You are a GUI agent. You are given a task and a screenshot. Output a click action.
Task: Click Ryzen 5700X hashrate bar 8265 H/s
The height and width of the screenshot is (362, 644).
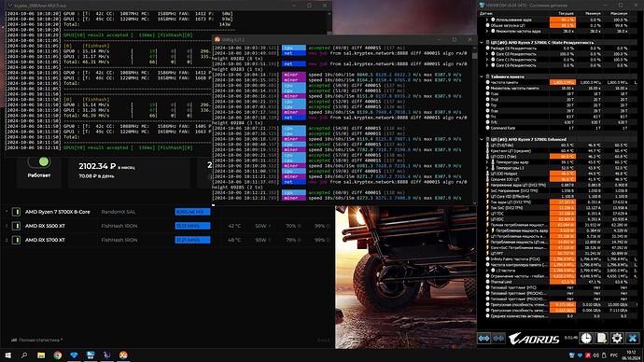click(x=192, y=212)
